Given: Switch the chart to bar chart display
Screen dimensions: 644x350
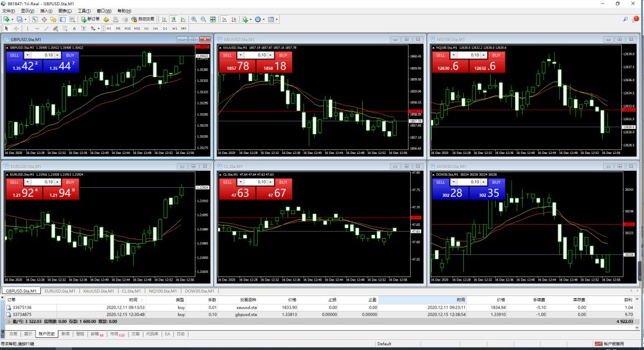Looking at the screenshot, I should pos(164,19).
